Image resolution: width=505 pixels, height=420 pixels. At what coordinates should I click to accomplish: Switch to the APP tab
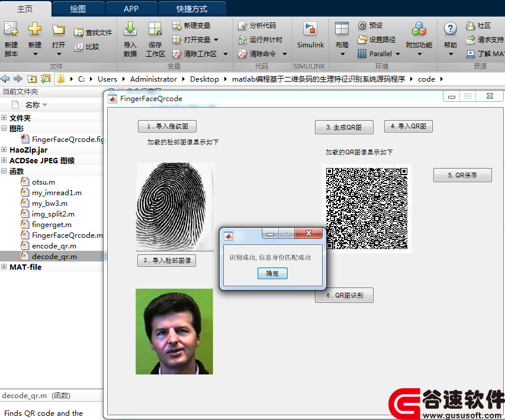click(x=131, y=9)
